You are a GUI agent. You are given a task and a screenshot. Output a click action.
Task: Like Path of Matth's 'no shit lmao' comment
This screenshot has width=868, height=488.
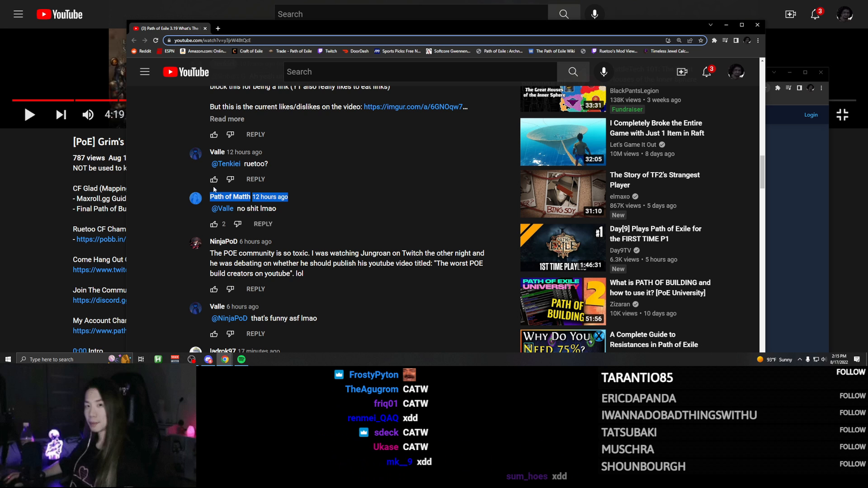pos(214,224)
